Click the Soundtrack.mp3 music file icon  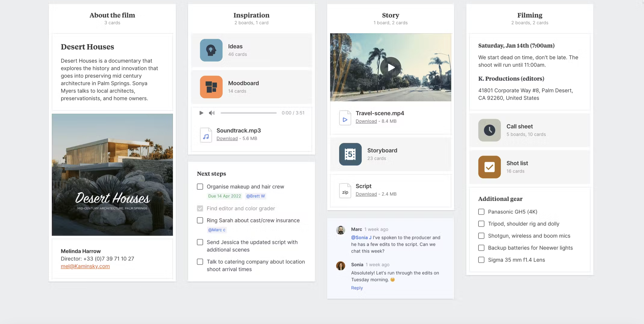pos(206,135)
